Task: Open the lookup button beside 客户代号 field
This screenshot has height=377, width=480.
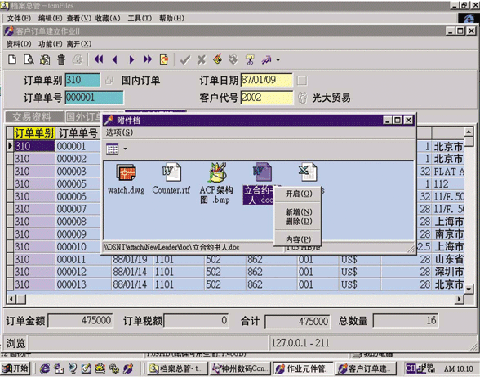Action: pos(302,98)
